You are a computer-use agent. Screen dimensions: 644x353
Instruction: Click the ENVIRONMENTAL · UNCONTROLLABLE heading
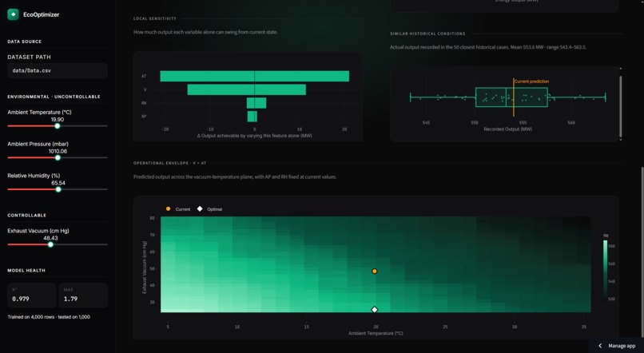(x=54, y=97)
